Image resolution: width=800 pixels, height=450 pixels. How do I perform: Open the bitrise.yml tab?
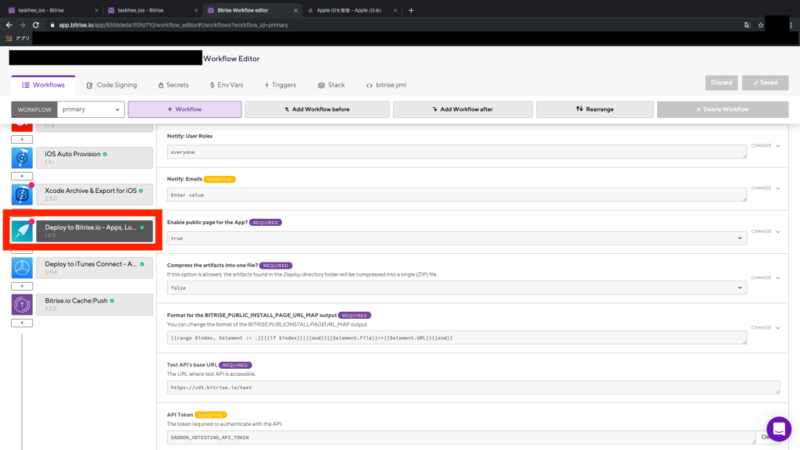(x=386, y=85)
